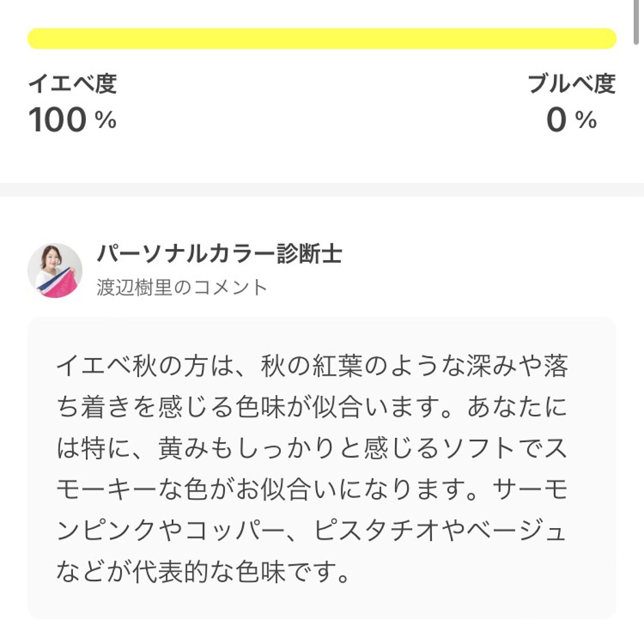Open the diagnostician's profile photo
644x644 pixels.
[x=55, y=270]
